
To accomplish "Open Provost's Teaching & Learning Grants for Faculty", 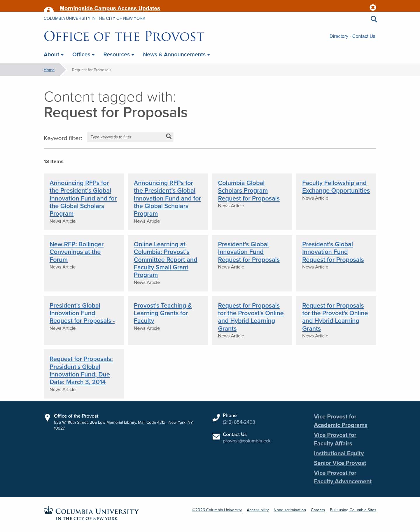I will (163, 313).
